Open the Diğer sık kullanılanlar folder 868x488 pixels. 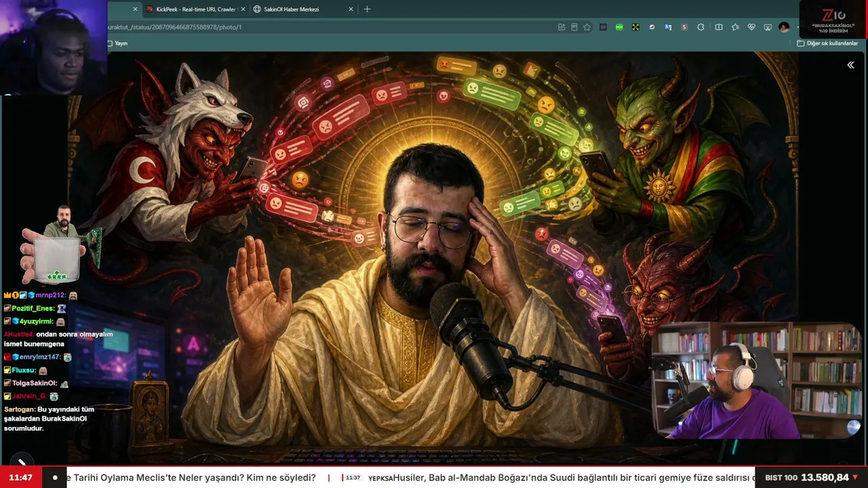(827, 43)
